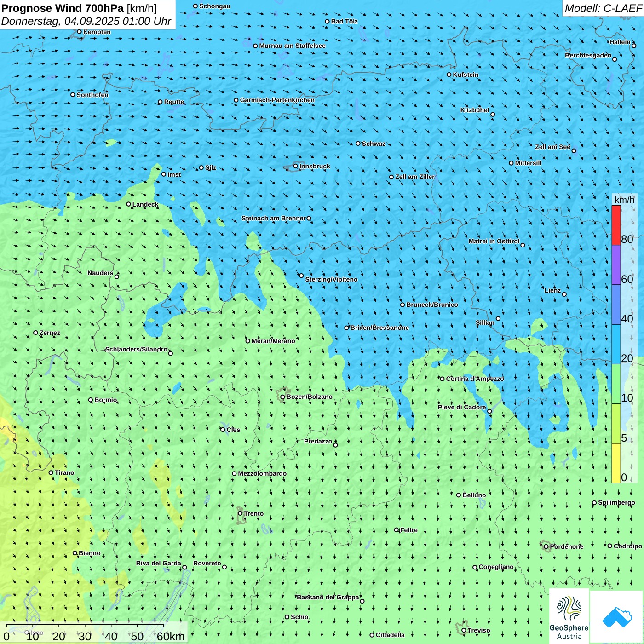
Task: Click the Meran/Merano location dot
Action: (x=247, y=341)
